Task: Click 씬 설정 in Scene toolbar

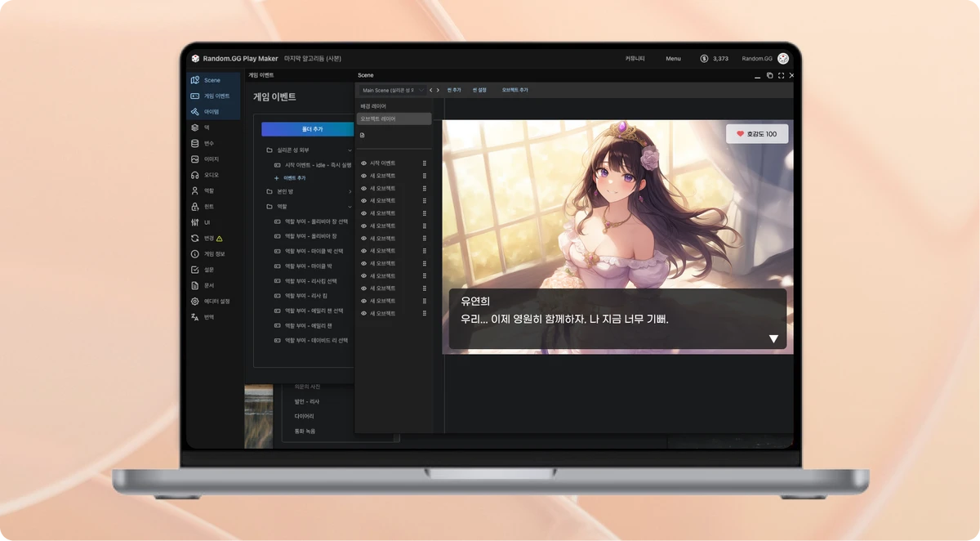Action: coord(479,90)
